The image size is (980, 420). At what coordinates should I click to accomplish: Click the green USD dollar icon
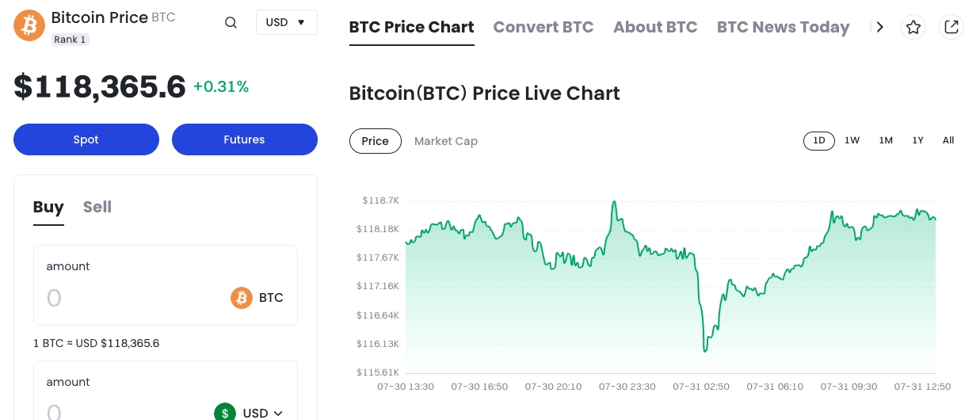[226, 412]
